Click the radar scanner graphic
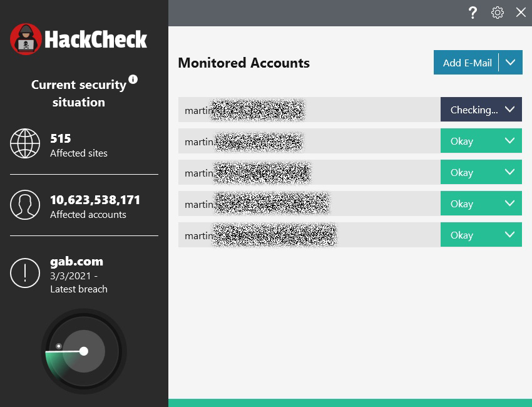Screen dimensions: 532x407 click(83, 351)
